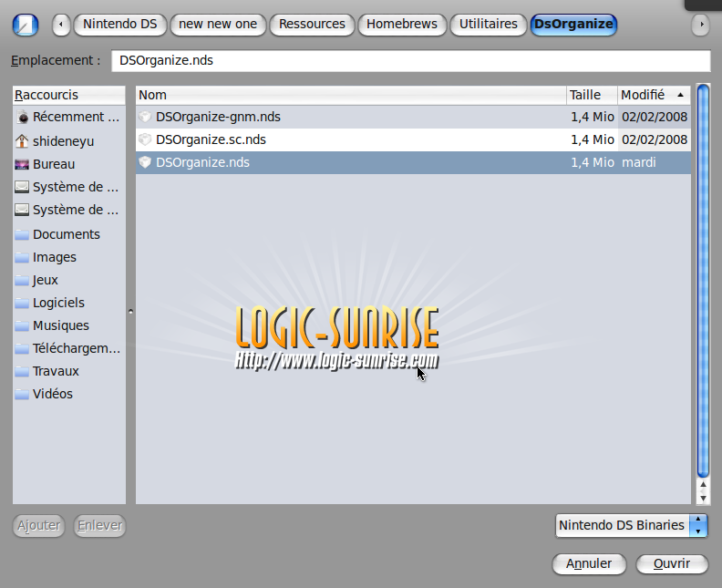Image resolution: width=722 pixels, height=588 pixels.
Task: Open the Jeux shortcut
Action: pyautogui.click(x=69, y=280)
